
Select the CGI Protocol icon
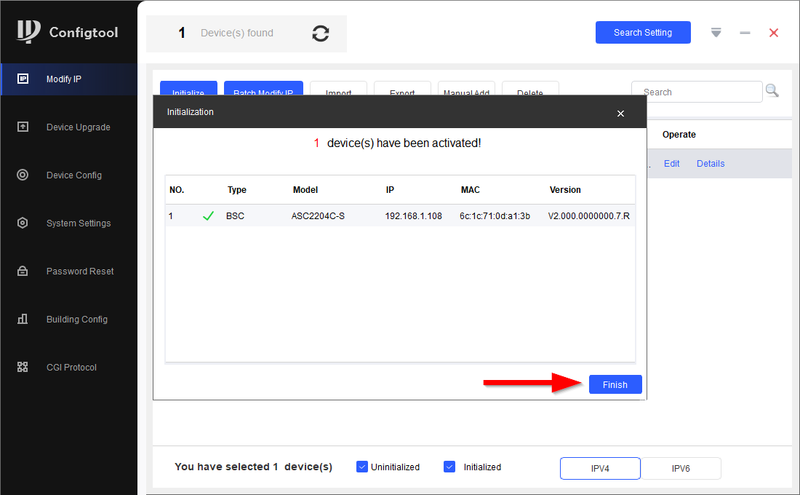click(22, 367)
